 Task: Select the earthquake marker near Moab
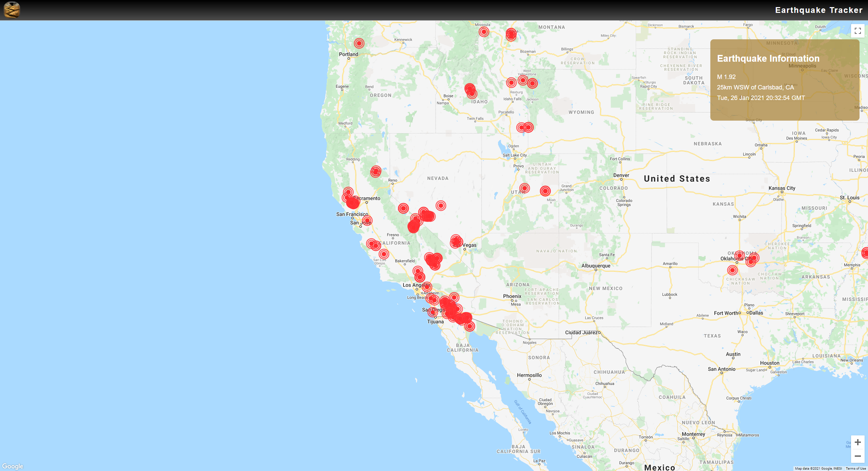coord(545,191)
